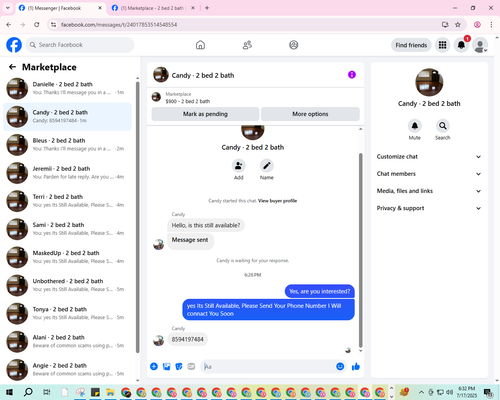This screenshot has height=400, width=500.
Task: Click Candy's profile picture in right panel
Action: [x=429, y=82]
